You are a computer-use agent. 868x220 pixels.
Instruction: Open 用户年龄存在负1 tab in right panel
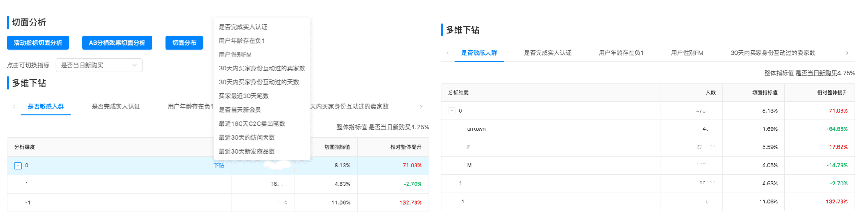[621, 53]
